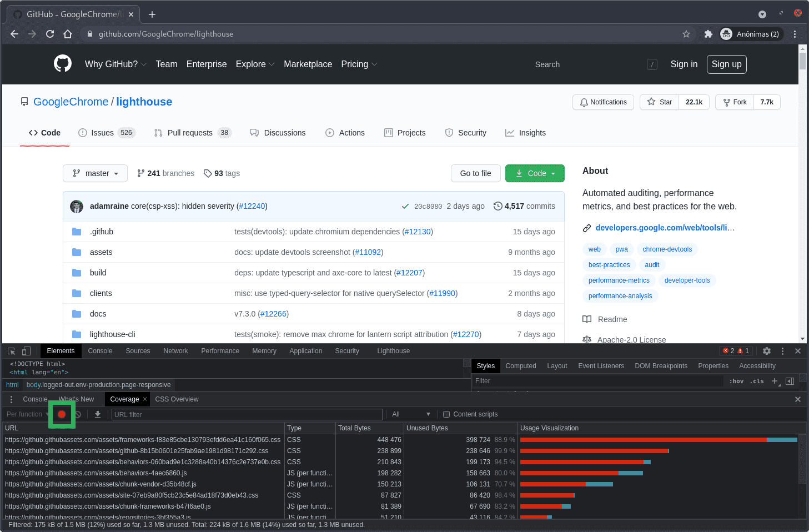Open the master branch selector
This screenshot has width=809, height=532.
95,173
